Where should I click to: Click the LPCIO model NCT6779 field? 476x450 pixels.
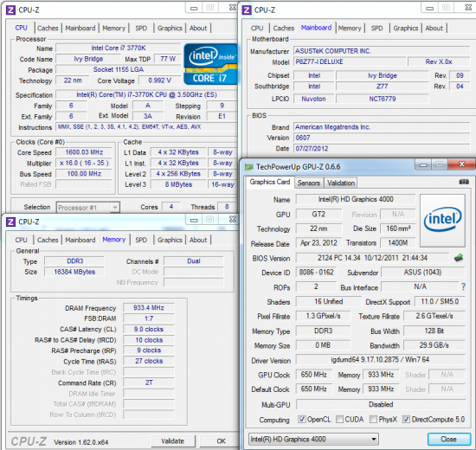pos(383,99)
